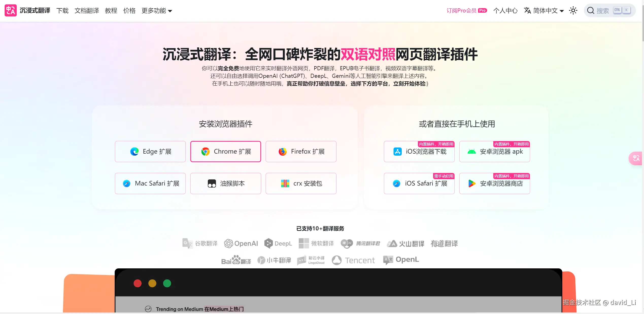
Task: Toggle the light/dark theme sun icon
Action: coord(573,10)
